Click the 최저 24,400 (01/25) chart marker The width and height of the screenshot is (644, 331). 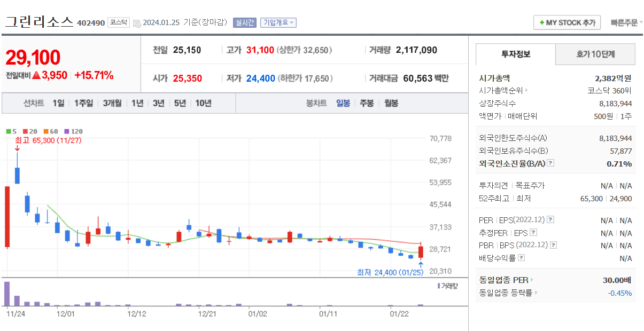click(390, 272)
